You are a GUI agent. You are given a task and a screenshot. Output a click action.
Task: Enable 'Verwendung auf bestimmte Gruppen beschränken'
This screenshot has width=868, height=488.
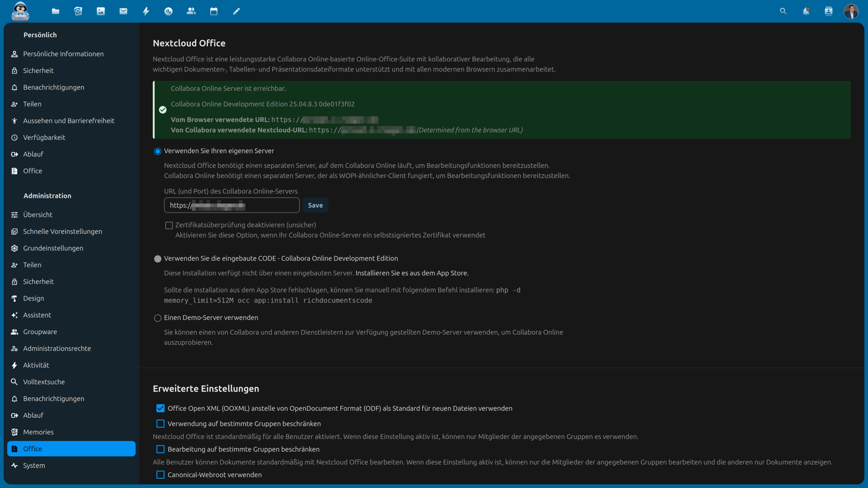(x=160, y=424)
